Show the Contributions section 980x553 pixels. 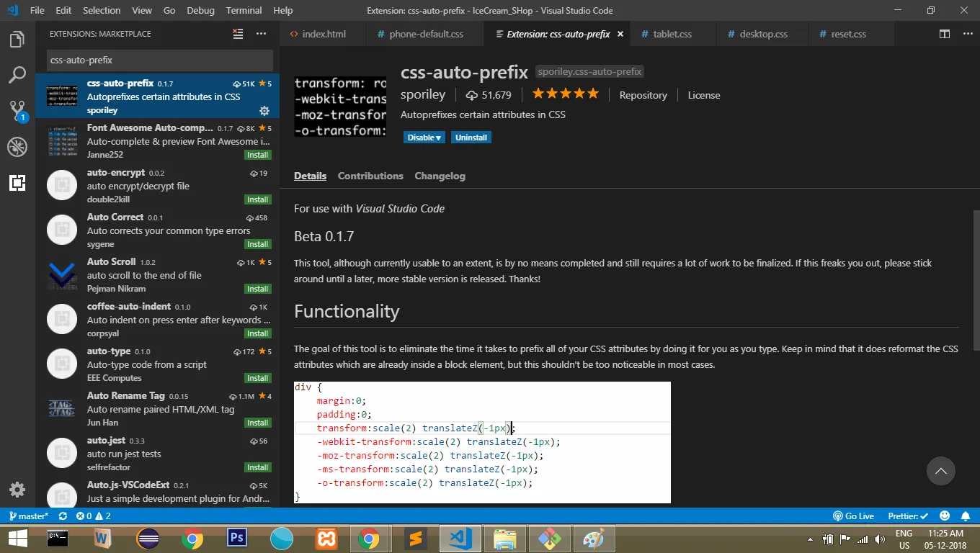pos(370,176)
